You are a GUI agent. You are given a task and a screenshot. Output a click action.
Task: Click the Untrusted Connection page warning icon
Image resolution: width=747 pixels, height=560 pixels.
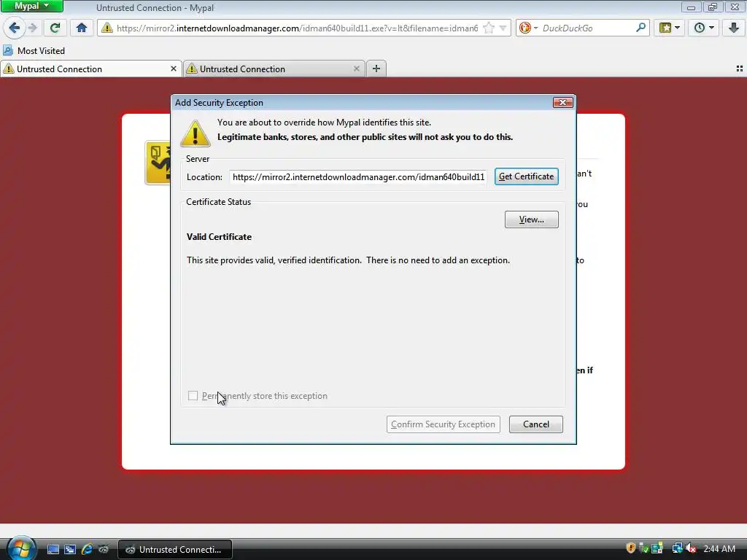click(158, 163)
